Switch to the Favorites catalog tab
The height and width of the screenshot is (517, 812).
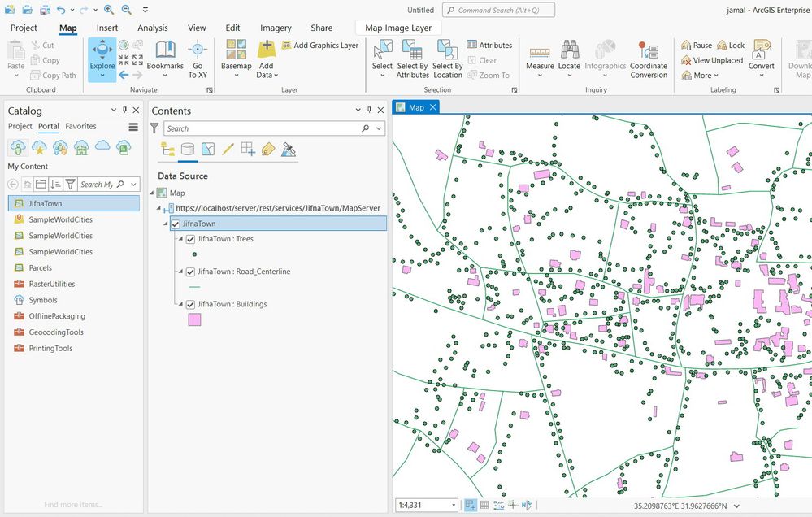[80, 127]
